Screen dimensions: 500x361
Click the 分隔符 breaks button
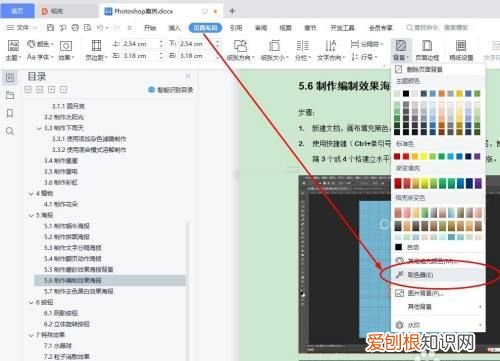[366, 44]
